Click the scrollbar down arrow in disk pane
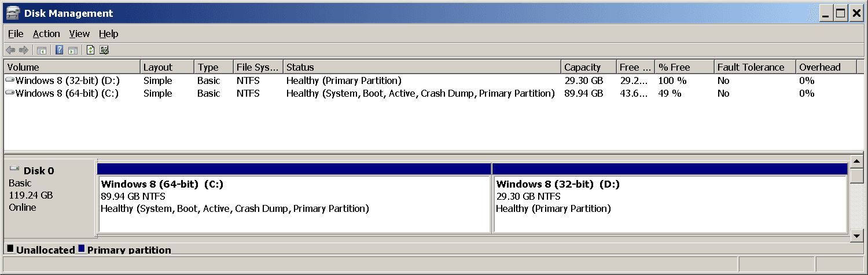This screenshot has width=868, height=275. pos(856,236)
